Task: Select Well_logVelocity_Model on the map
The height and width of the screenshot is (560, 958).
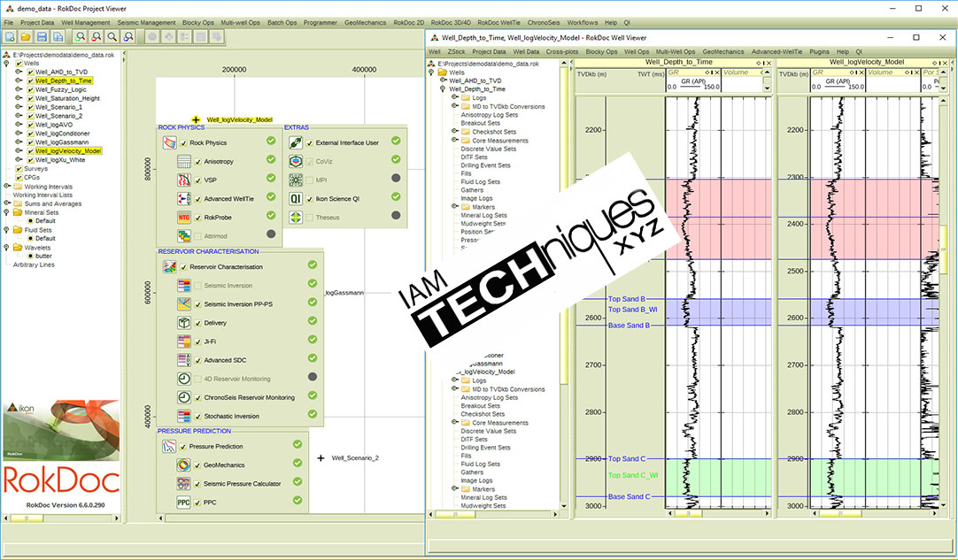Action: tap(239, 119)
